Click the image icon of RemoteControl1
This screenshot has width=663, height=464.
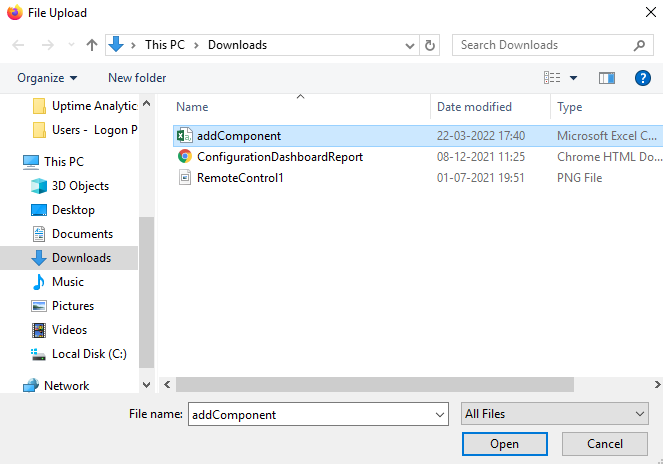[185, 178]
